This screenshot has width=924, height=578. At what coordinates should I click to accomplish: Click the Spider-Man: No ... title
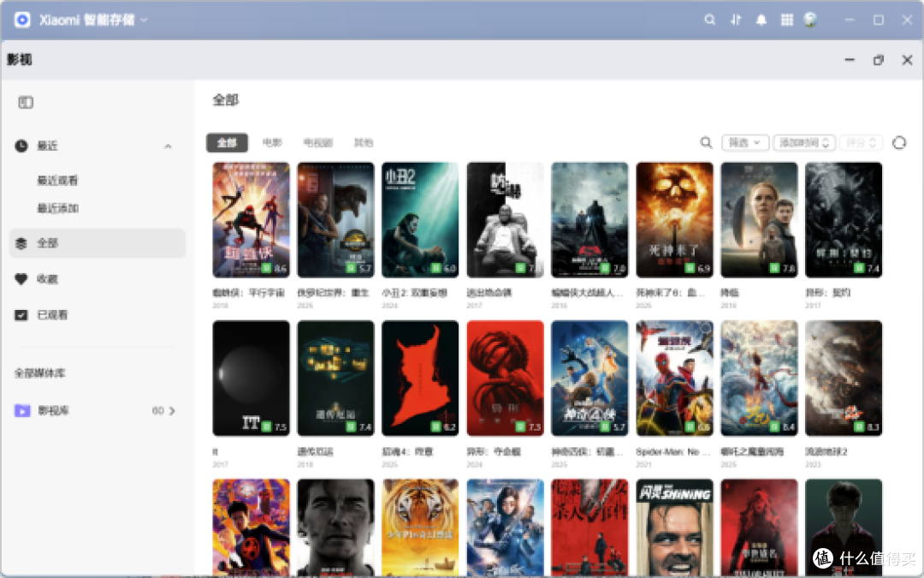(674, 452)
